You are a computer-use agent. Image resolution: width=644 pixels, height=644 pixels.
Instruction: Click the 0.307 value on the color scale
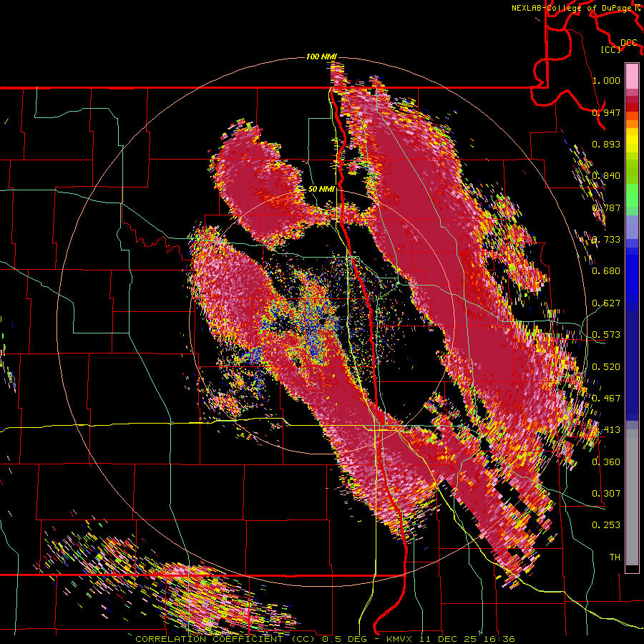[x=606, y=494]
